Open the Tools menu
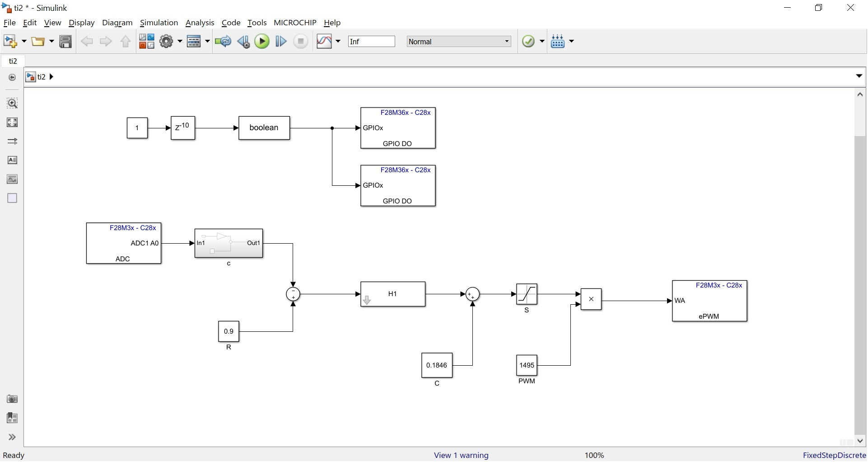The width and height of the screenshot is (868, 462). pyautogui.click(x=257, y=23)
